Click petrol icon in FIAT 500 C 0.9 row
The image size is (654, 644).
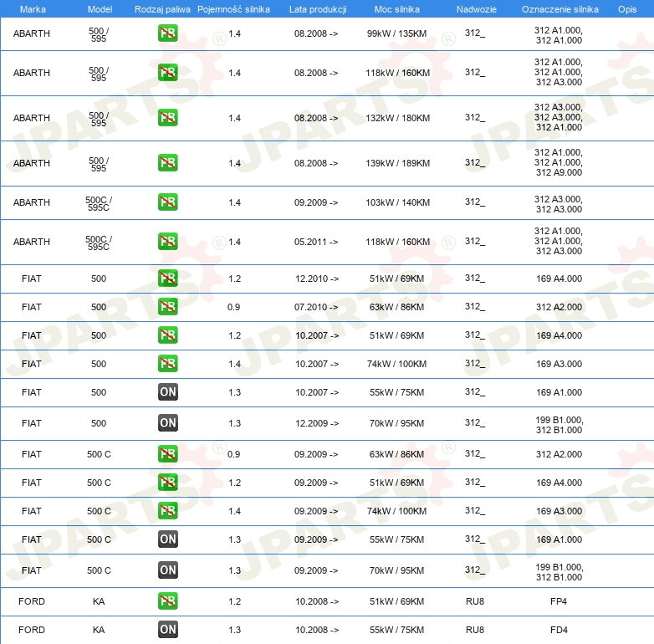pos(168,454)
